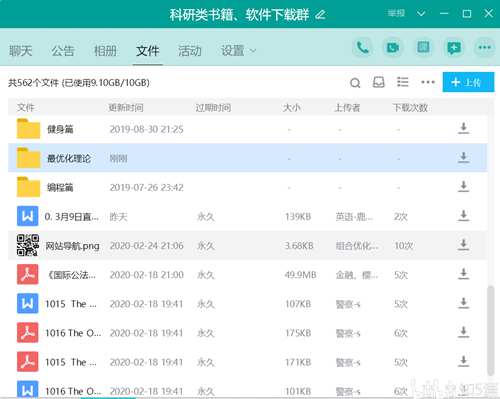Click the 共562个文件 storage usage text

(79, 83)
